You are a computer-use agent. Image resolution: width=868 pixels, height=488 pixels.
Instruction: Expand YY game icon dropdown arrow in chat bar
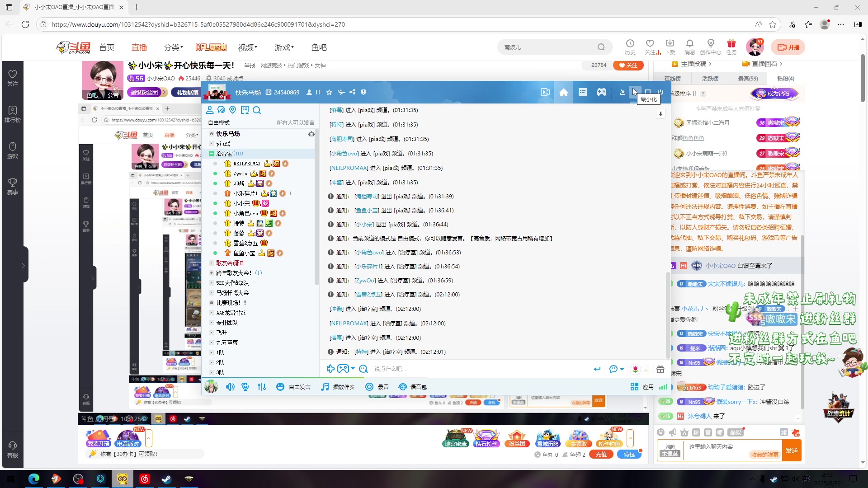pos(353,369)
